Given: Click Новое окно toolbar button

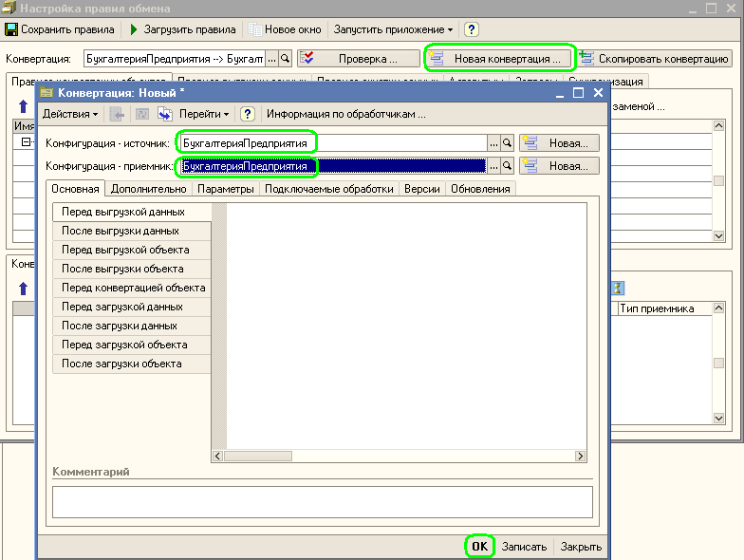Looking at the screenshot, I should (285, 29).
